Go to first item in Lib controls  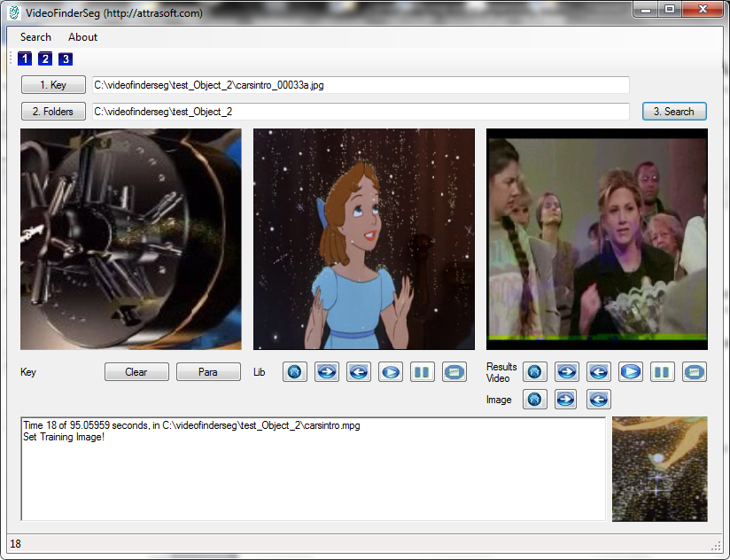point(295,372)
